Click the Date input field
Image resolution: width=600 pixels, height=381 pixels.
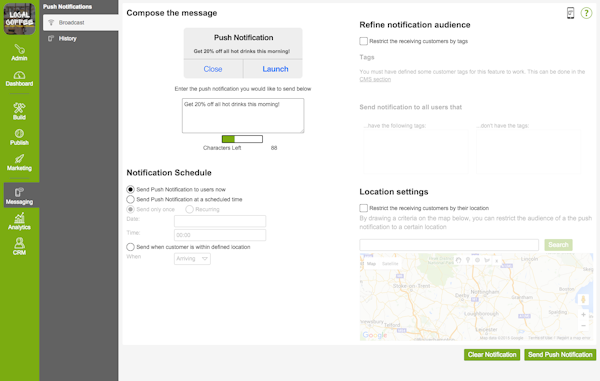[220, 221]
